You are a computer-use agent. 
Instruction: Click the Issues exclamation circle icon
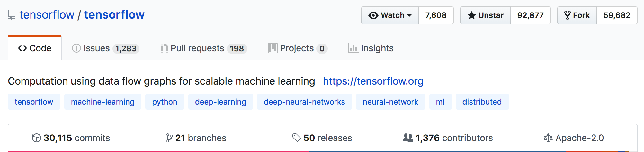tap(76, 48)
